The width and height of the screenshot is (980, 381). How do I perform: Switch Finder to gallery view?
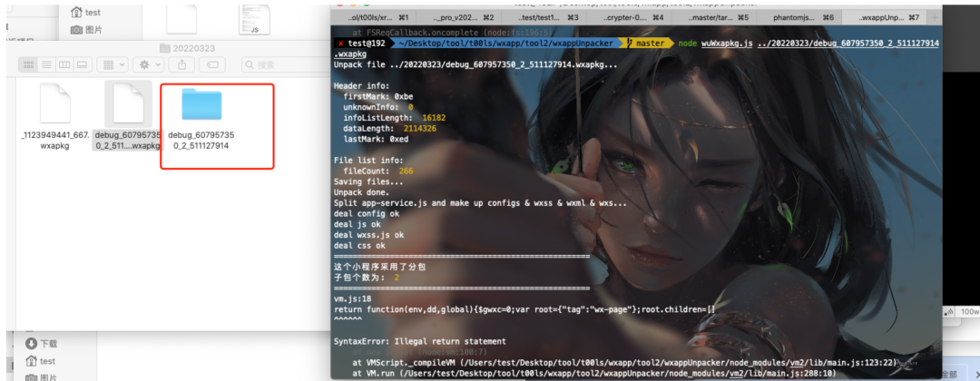tap(82, 64)
